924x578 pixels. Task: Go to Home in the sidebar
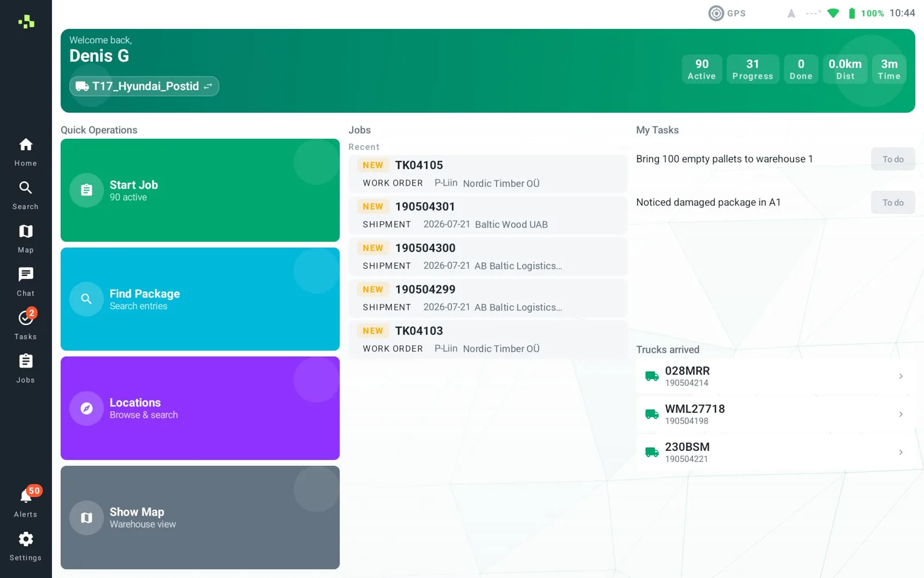[x=26, y=151]
